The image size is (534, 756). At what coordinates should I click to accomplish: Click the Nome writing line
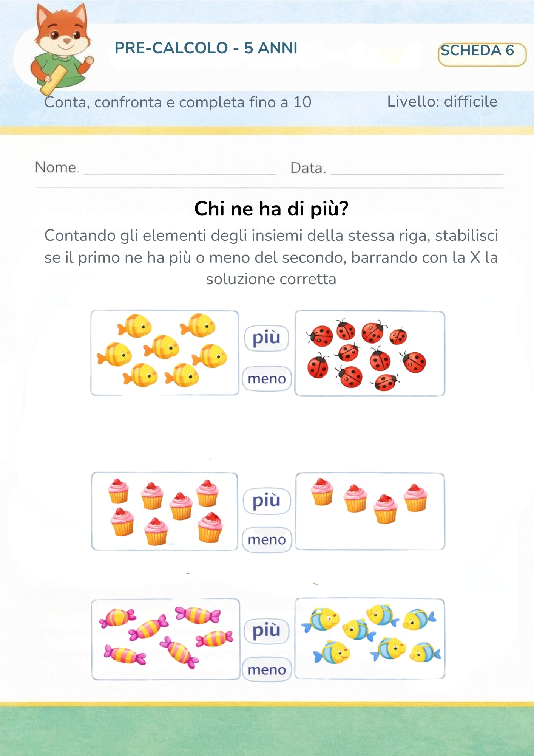pos(179,169)
